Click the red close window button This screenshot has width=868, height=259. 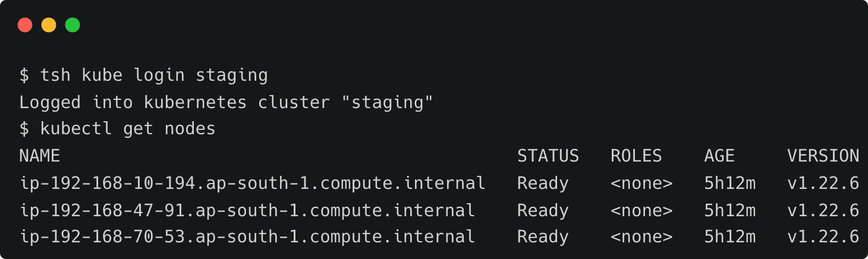pyautogui.click(x=25, y=25)
